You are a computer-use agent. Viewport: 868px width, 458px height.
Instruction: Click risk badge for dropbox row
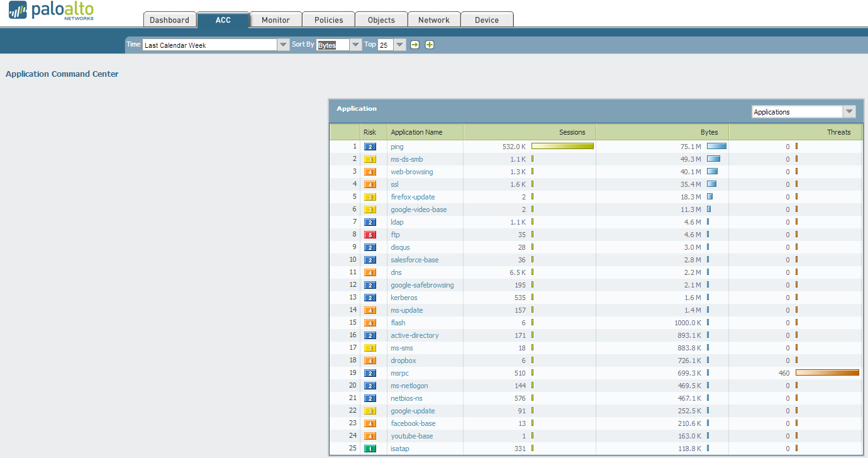click(370, 360)
